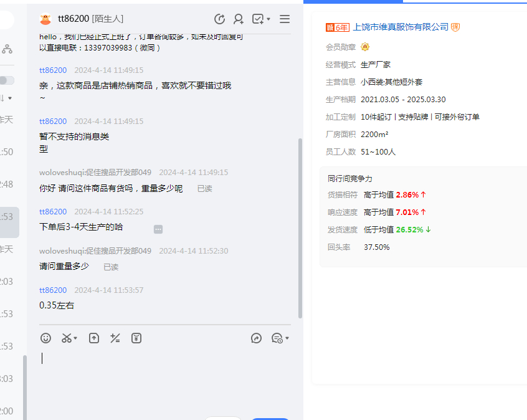Click the translate bubble beside 下单后3-4天生产的哈
Viewport: 527px width, 420px height.
158,229
